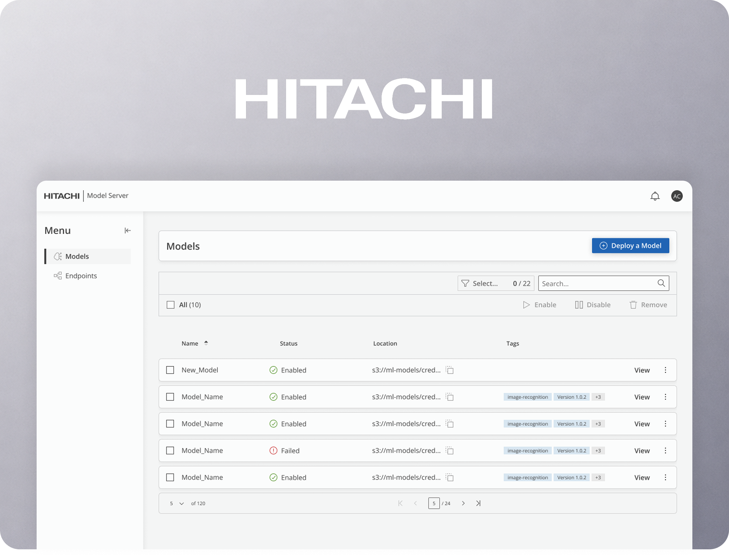Image resolution: width=729 pixels, height=560 pixels.
Task: Click Version 1.0.2 tag in last row
Action: point(571,477)
